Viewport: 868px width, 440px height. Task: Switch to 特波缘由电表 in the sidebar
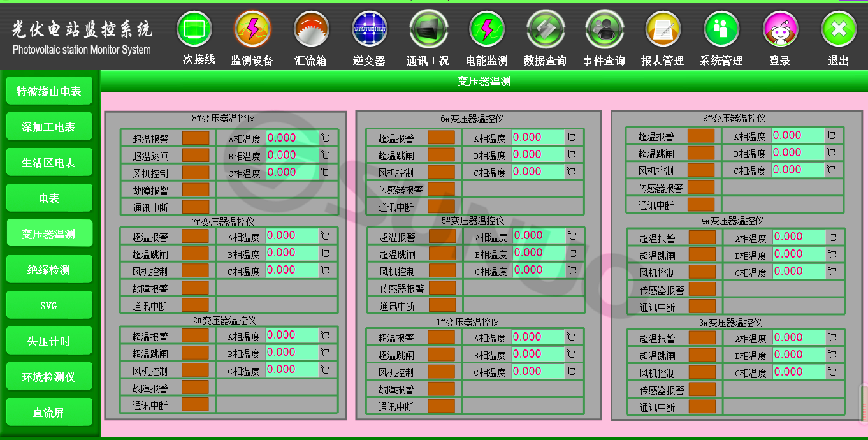[49, 91]
